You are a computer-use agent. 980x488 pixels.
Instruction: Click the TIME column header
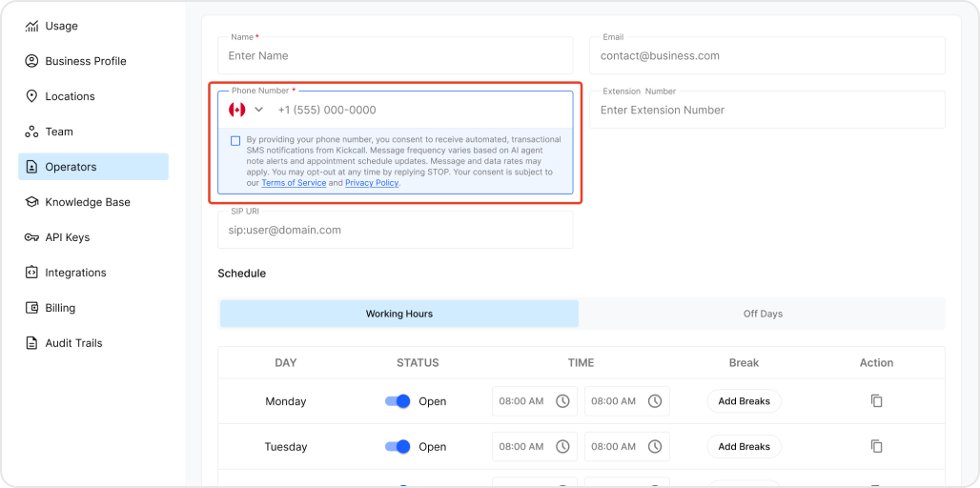[581, 362]
